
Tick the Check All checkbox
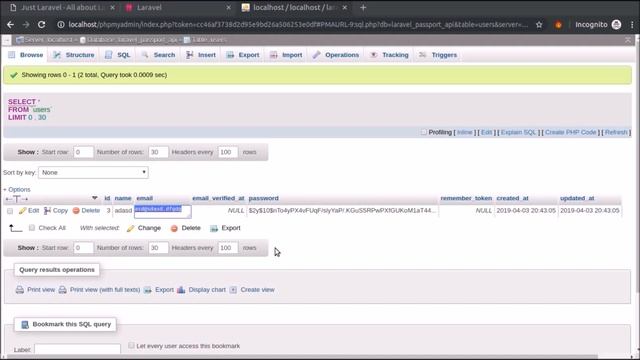point(32,228)
